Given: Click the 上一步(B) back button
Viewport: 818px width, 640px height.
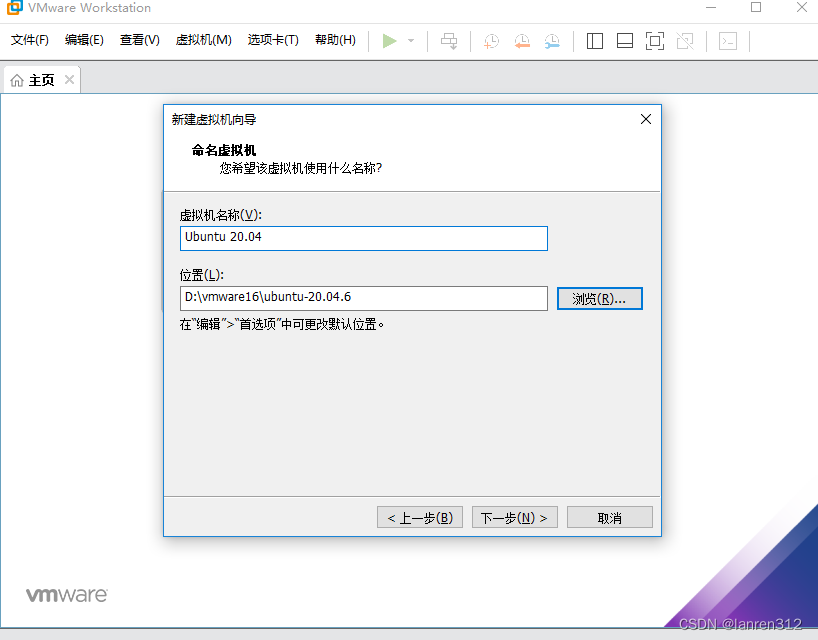Looking at the screenshot, I should (x=420, y=517).
